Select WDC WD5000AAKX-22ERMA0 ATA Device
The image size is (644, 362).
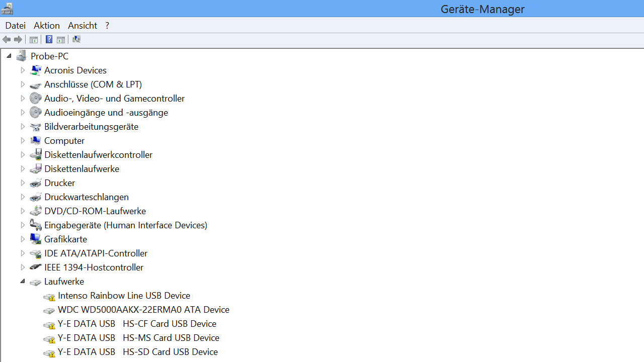click(x=143, y=310)
